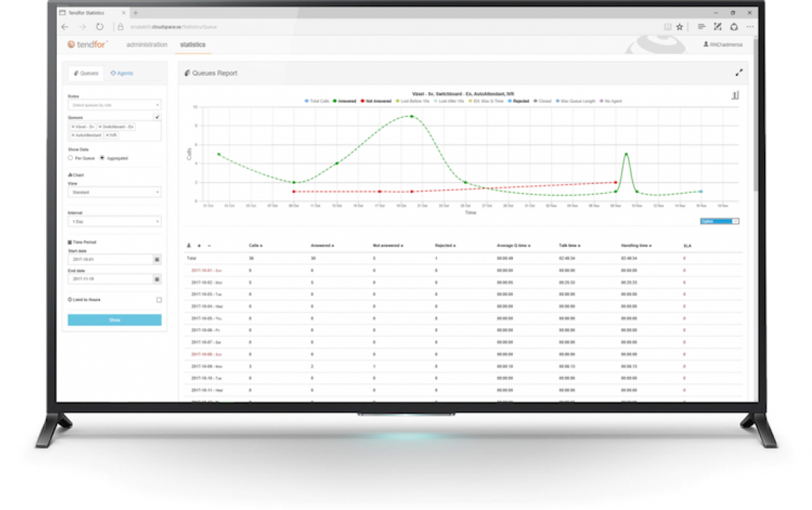Toggle Closed series in chart legend
812x510 pixels.
tap(543, 101)
